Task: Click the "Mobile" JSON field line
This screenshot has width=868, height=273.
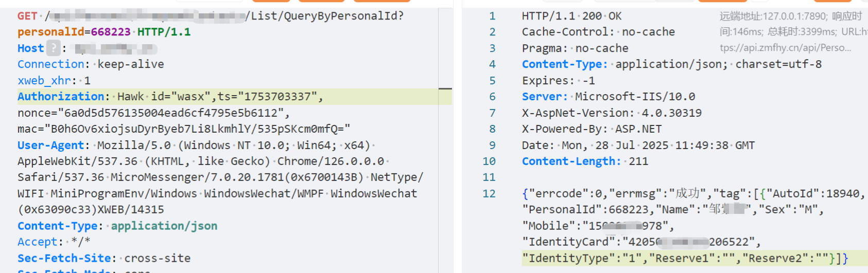Action: 598,226
